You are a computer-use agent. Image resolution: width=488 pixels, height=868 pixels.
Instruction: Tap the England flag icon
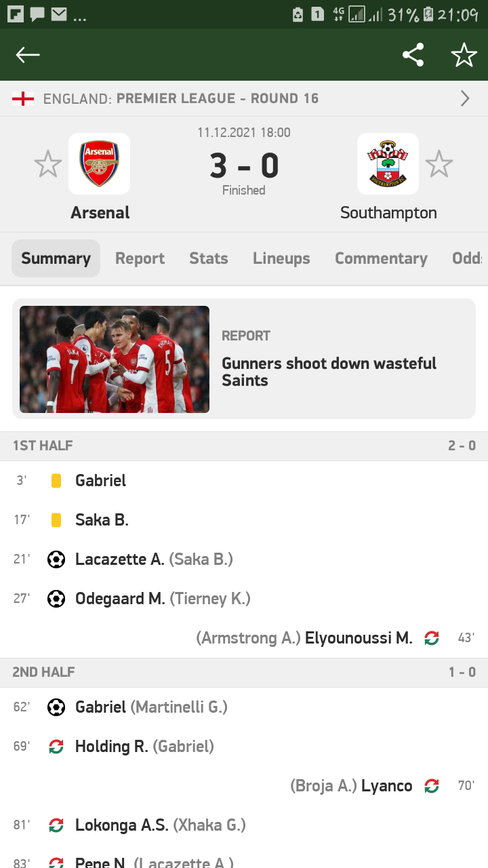tap(23, 99)
